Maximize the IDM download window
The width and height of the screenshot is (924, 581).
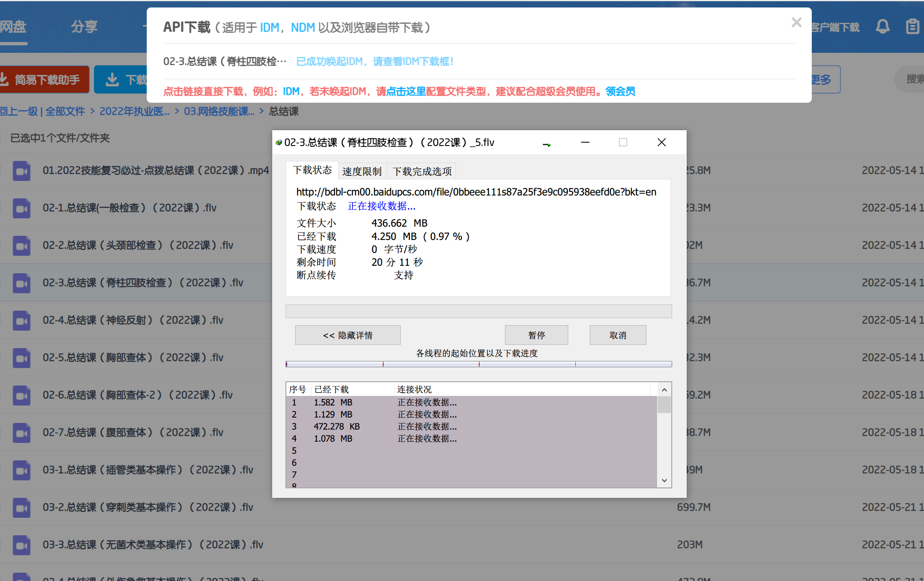(x=623, y=142)
